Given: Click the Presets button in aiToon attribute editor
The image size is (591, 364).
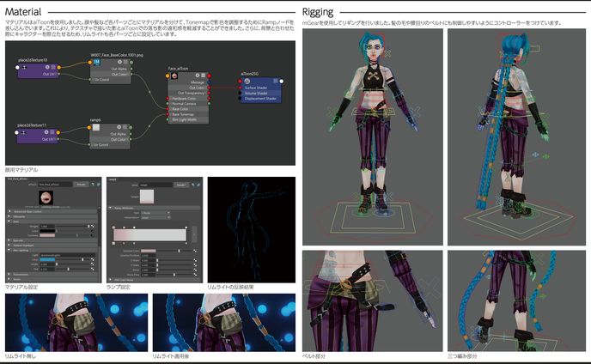Looking at the screenshot, I should pos(81,185).
